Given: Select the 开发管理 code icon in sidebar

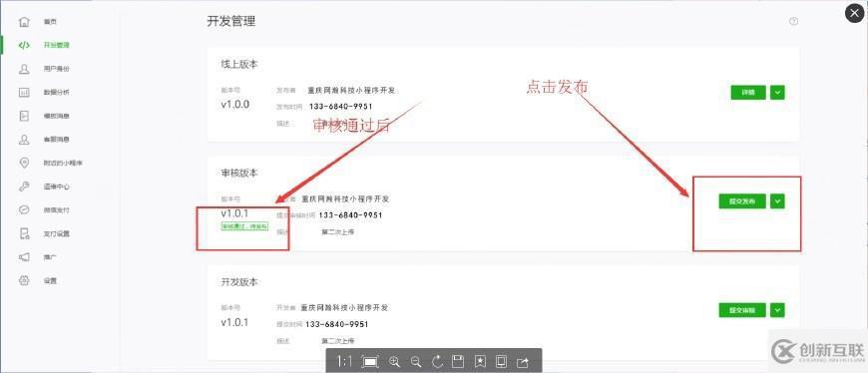Looking at the screenshot, I should 24,46.
